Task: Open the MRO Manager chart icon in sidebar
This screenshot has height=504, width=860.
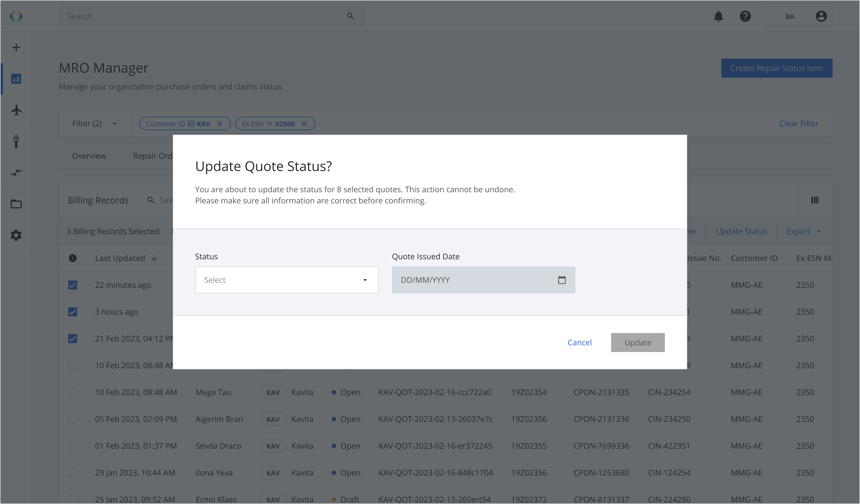Action: coord(16,79)
